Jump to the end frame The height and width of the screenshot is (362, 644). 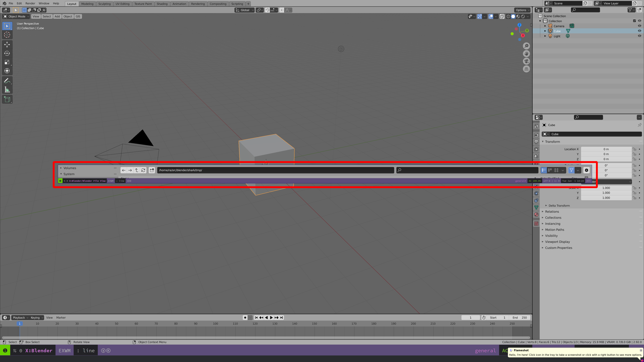282,318
